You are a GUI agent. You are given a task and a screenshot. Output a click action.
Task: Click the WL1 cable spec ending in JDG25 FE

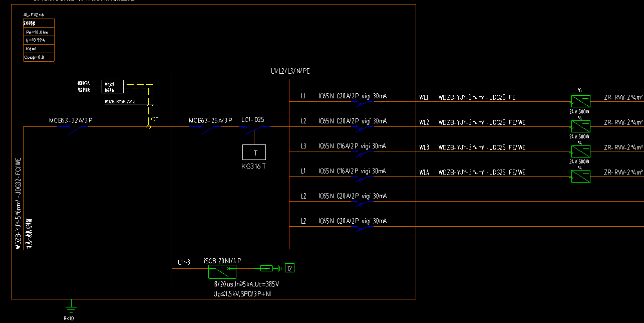477,97
